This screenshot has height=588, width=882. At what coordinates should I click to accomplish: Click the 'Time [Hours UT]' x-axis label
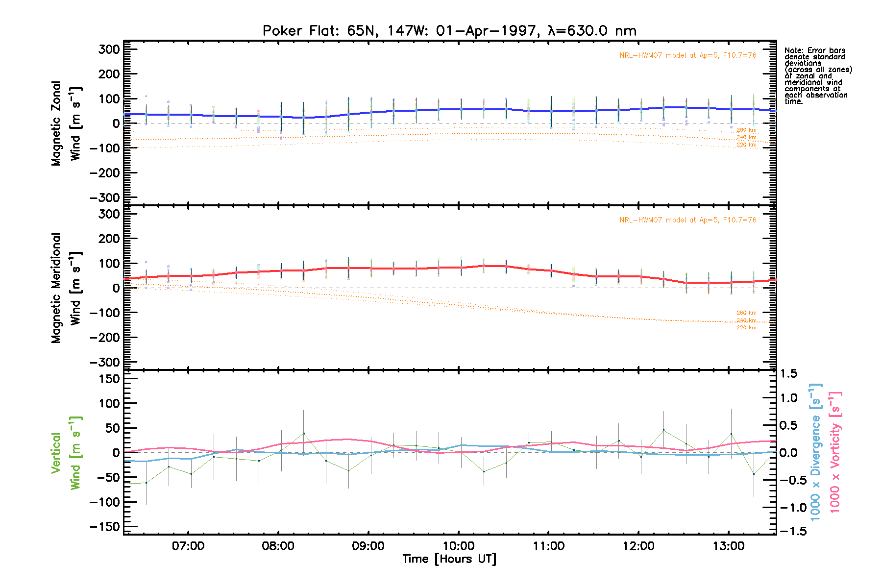tap(449, 559)
